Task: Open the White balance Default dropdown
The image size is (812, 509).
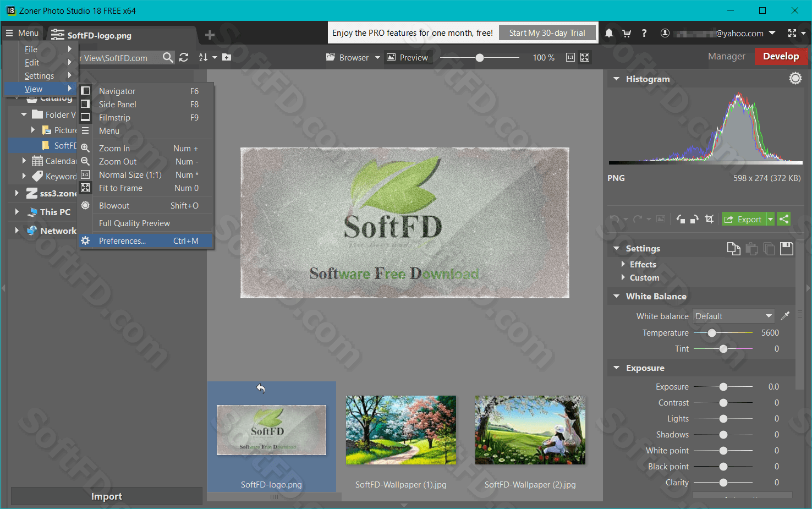Action: click(x=733, y=316)
